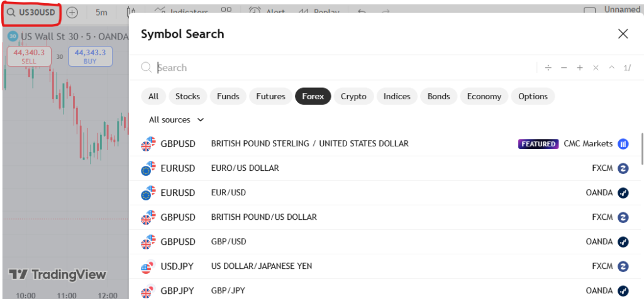
Task: Click FXCM logo on BRITISH POUND/US DOLLAR row
Action: [623, 217]
